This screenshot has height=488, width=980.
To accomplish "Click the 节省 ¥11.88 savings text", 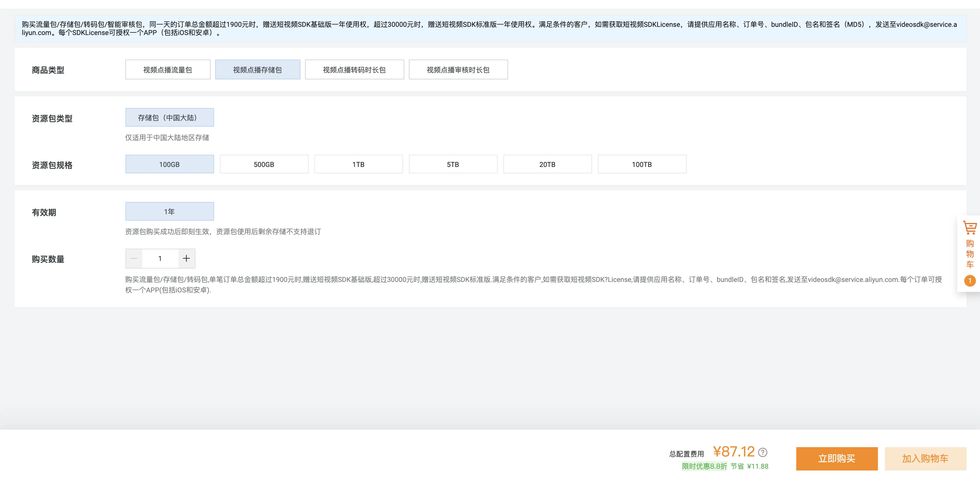I will coord(750,466).
